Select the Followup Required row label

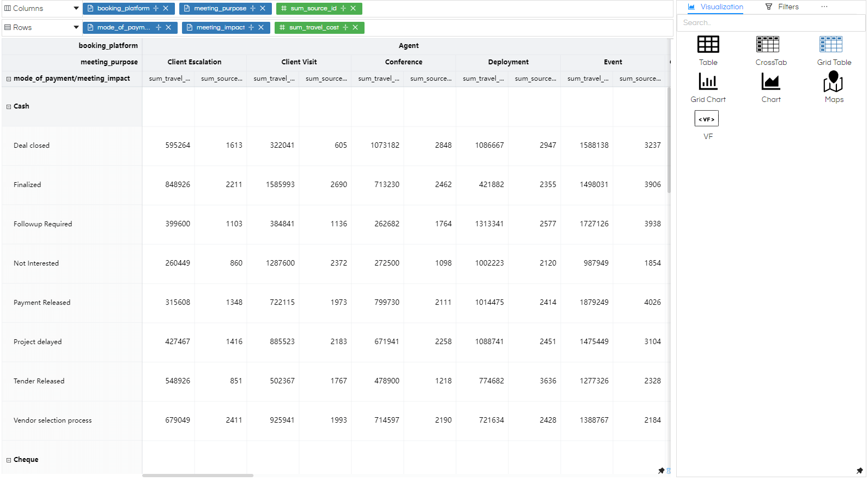(x=43, y=224)
